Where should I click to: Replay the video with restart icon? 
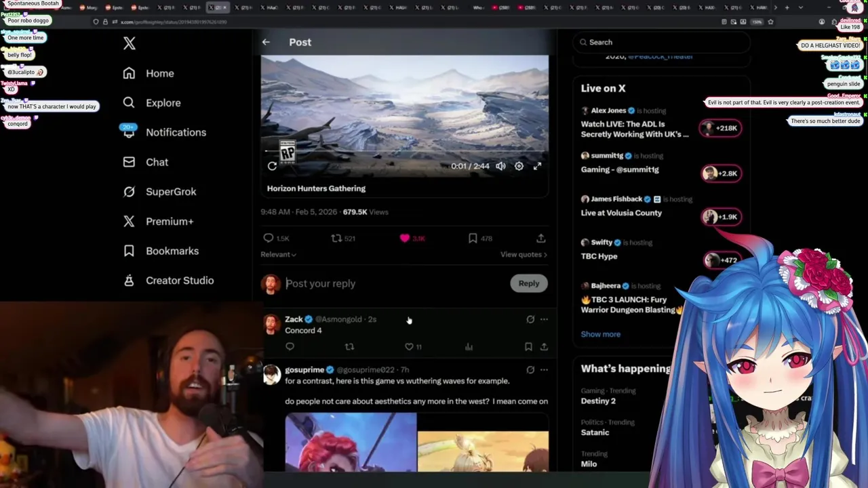[272, 166]
